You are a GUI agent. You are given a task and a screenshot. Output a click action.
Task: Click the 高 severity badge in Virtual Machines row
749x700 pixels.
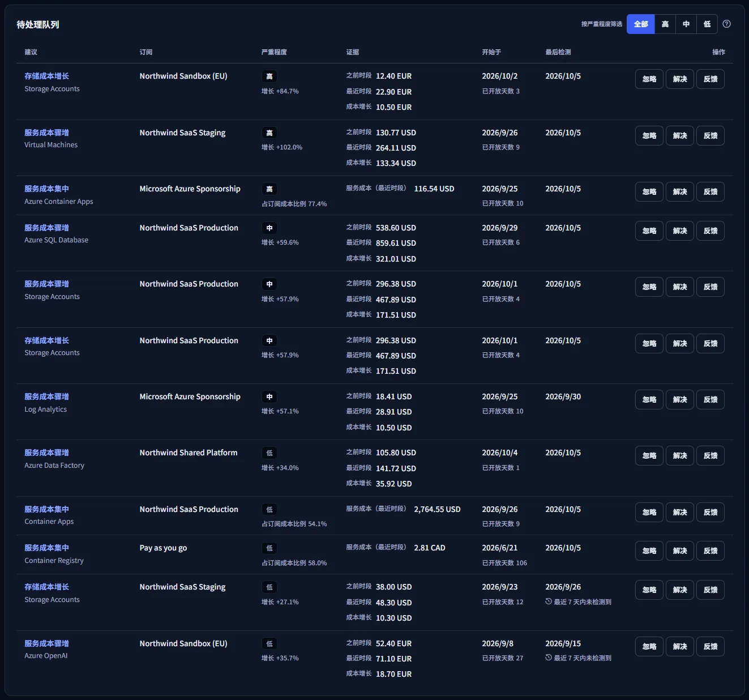(269, 133)
